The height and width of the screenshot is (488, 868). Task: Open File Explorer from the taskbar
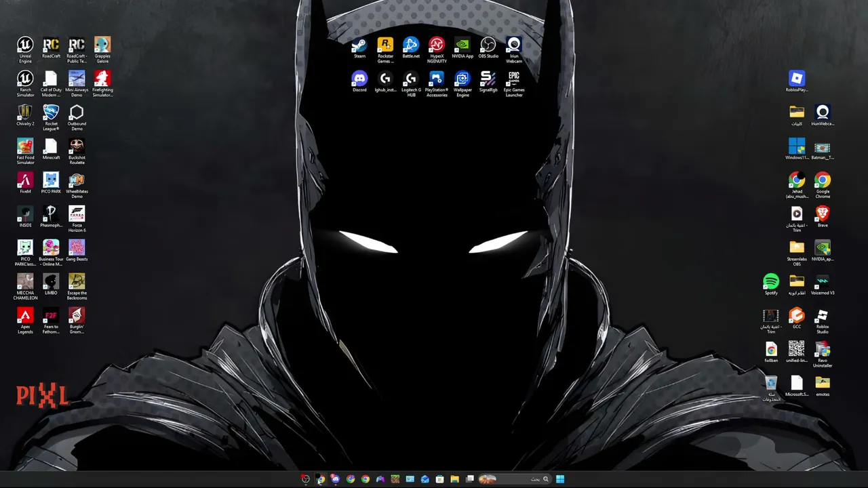(x=455, y=479)
